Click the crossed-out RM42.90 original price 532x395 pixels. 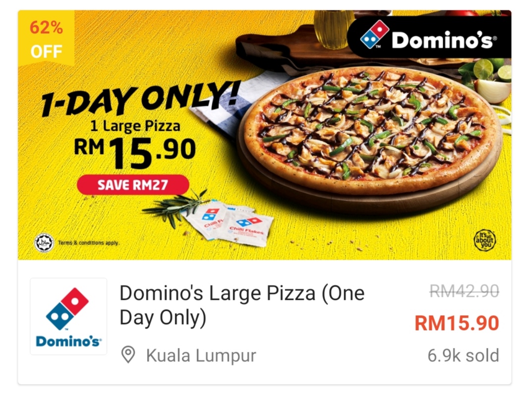[464, 291]
